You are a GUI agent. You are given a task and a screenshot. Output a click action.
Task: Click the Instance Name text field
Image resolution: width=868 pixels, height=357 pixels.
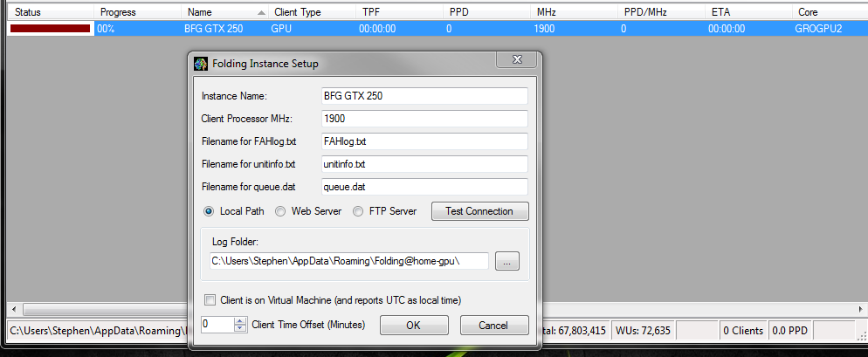pyautogui.click(x=424, y=95)
